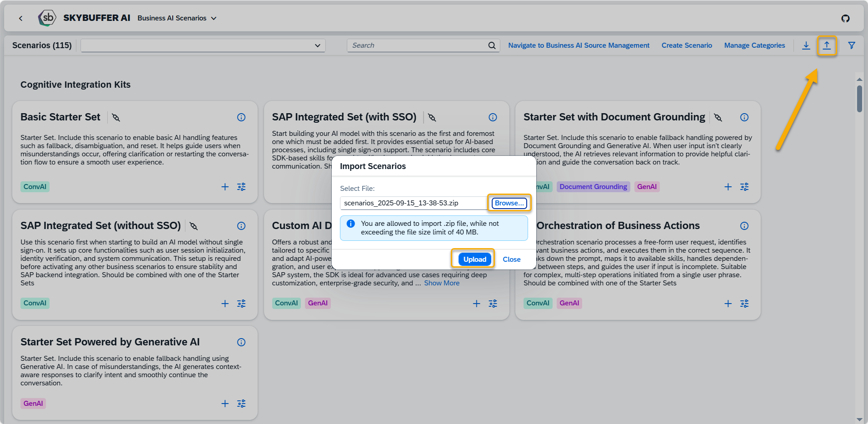This screenshot has height=424, width=868.
Task: Click the Document Grounding tag
Action: click(x=593, y=187)
